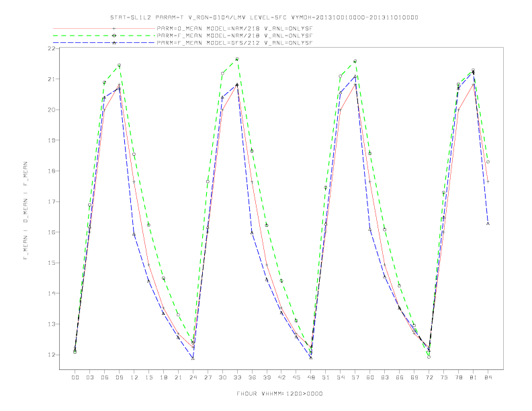Click the x-axis tick label 66
The image size is (532, 411).
coord(400,377)
